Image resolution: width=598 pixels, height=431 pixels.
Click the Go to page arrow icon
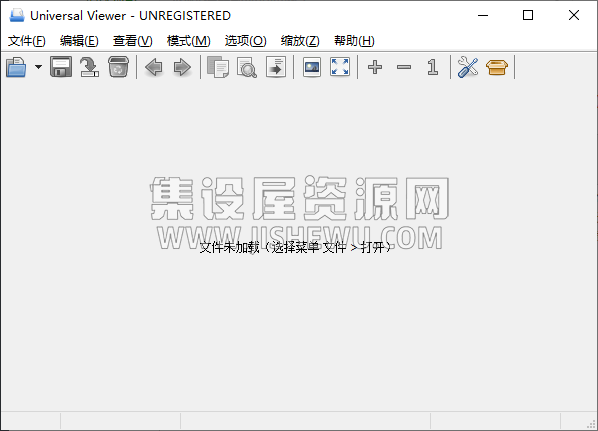tap(276, 67)
